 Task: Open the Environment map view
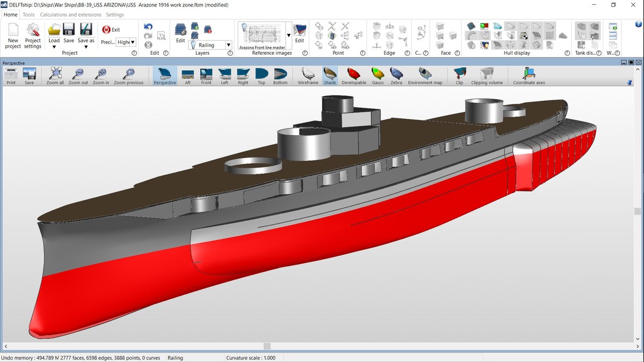click(425, 76)
